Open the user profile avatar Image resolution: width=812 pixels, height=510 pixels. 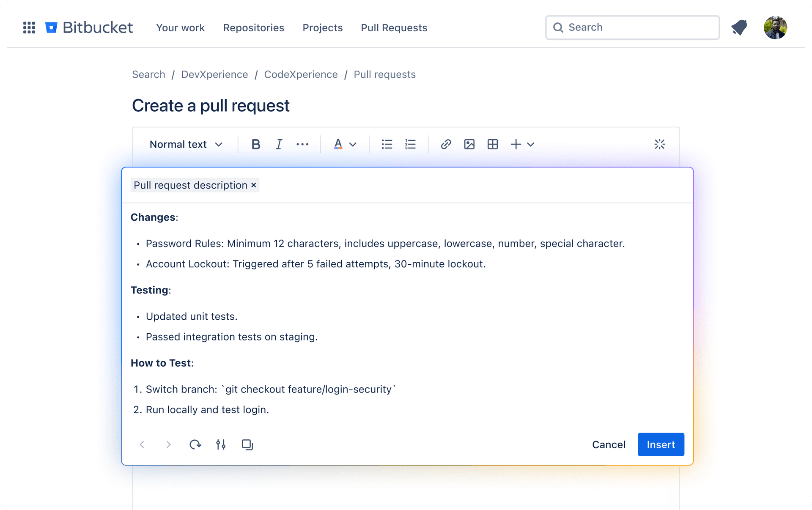coord(775,28)
